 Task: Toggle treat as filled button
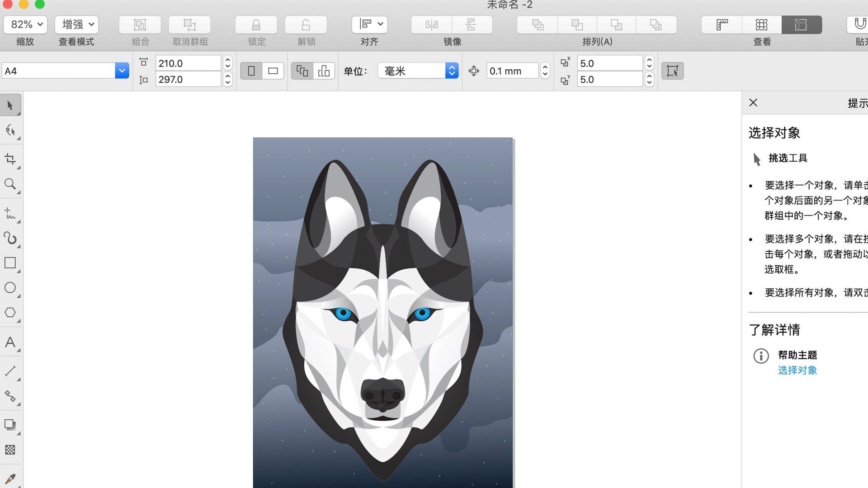click(x=672, y=71)
